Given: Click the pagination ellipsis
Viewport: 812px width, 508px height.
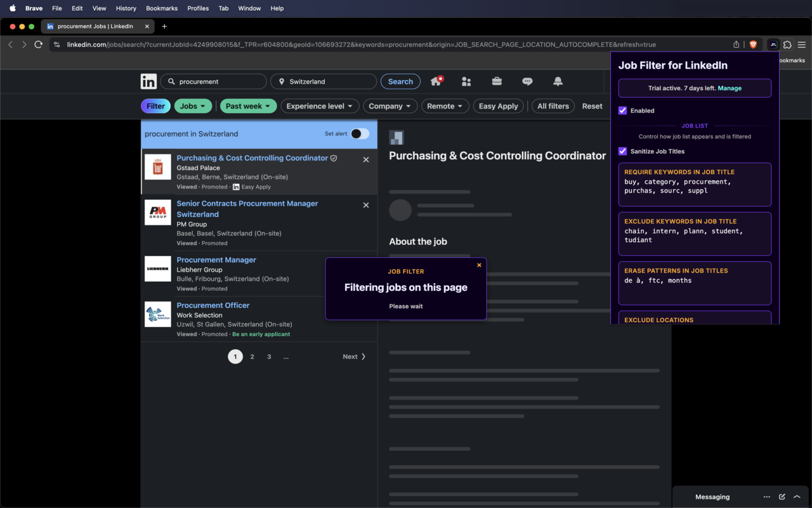Looking at the screenshot, I should point(286,357).
